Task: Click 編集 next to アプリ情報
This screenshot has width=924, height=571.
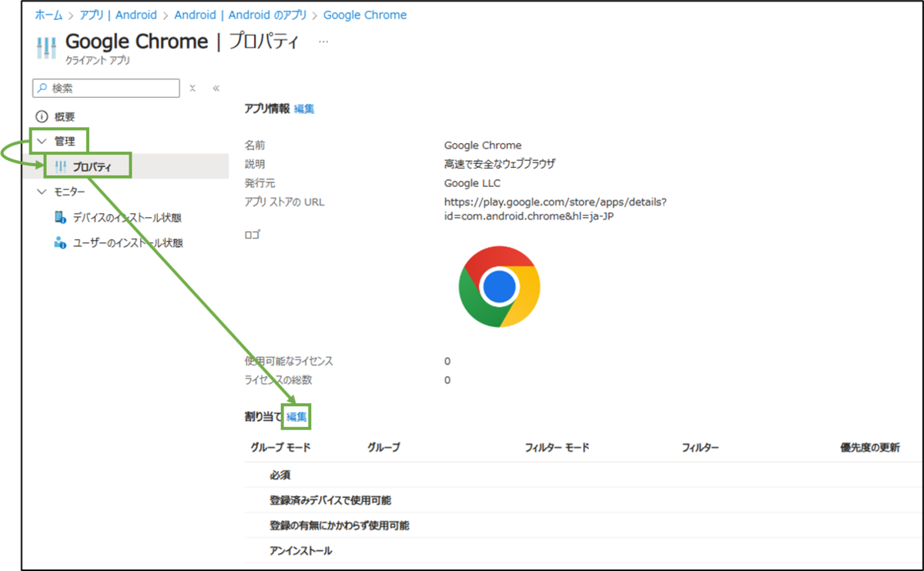Action: pos(304,109)
